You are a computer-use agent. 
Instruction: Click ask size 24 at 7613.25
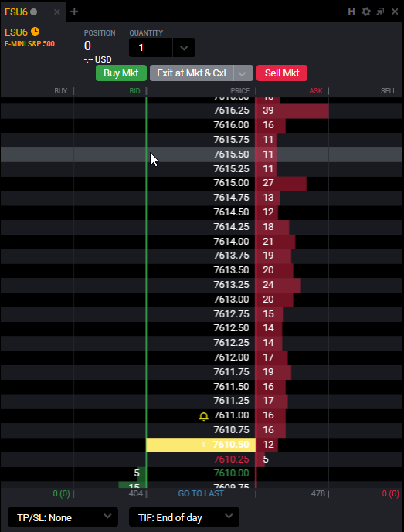pos(268,285)
